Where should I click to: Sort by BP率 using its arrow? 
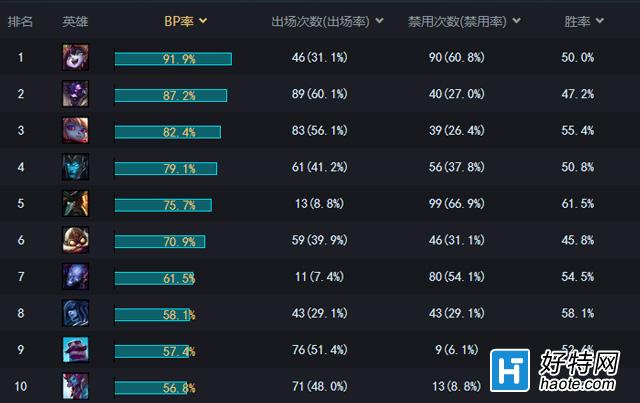click(203, 21)
